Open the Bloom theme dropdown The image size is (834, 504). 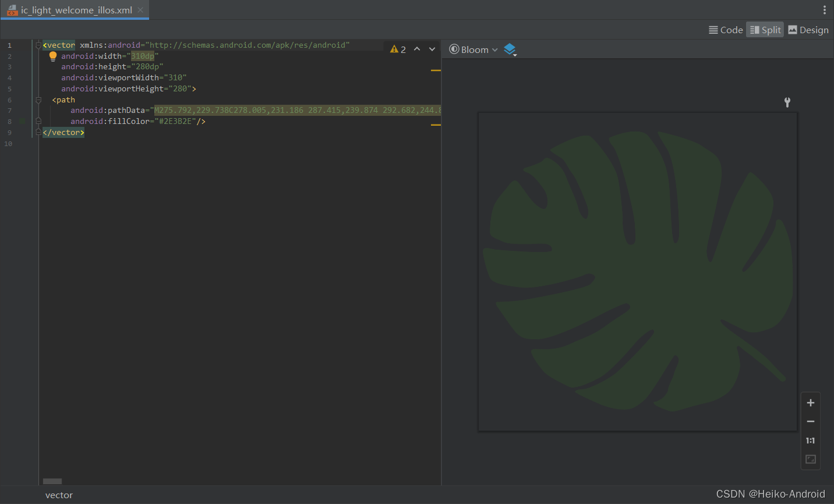473,49
